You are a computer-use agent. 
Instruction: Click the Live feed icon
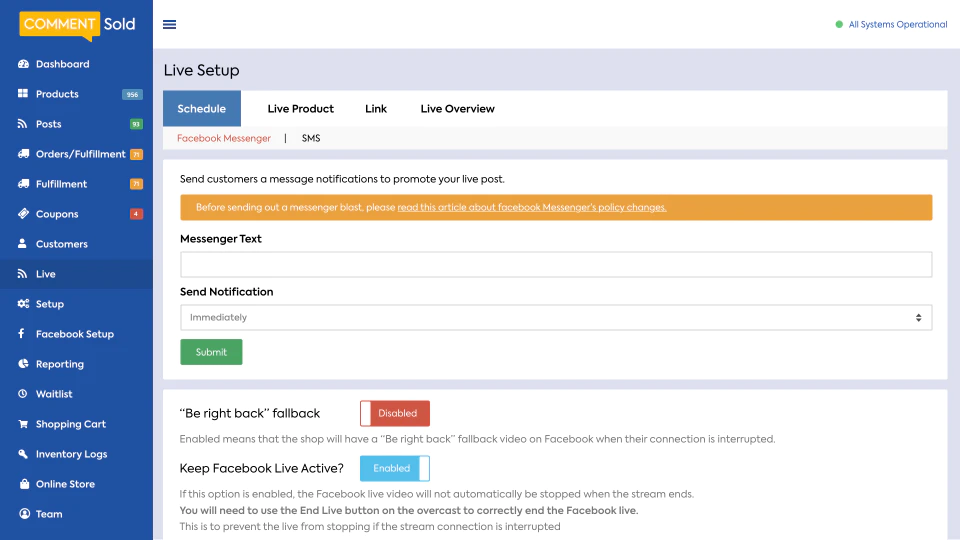click(23, 274)
